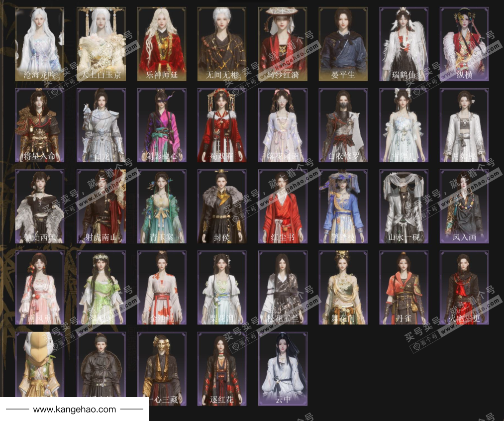The width and height of the screenshot is (504, 421).
Task: Open the 青玉案 teal dress card
Action: click(161, 206)
